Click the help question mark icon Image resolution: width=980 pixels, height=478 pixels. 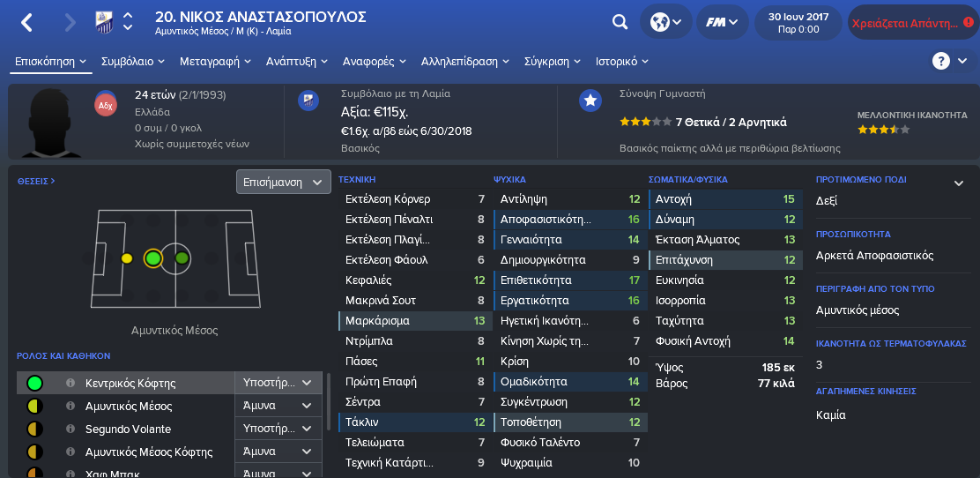[x=940, y=61]
